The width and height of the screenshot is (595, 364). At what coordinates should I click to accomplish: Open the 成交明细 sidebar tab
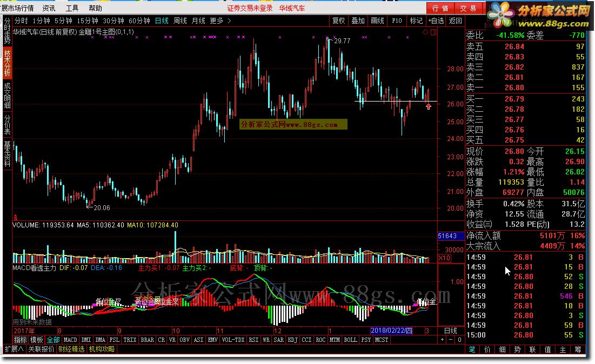(x=7, y=95)
